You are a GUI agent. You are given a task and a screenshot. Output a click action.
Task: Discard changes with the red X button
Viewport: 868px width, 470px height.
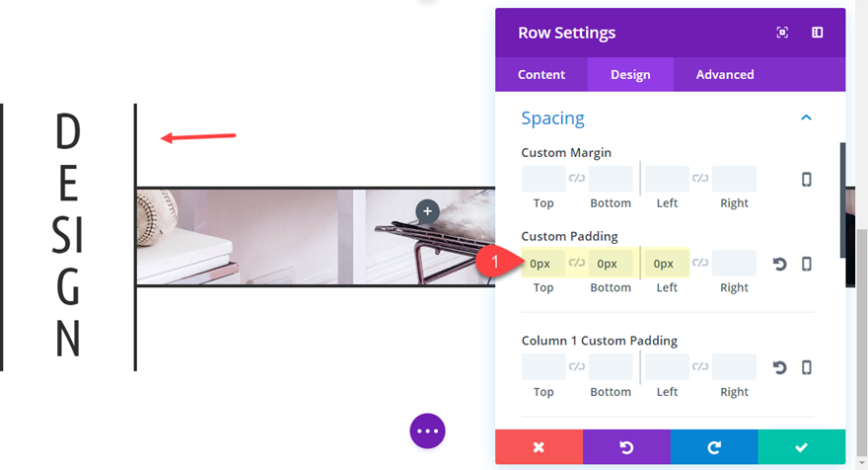(x=539, y=447)
